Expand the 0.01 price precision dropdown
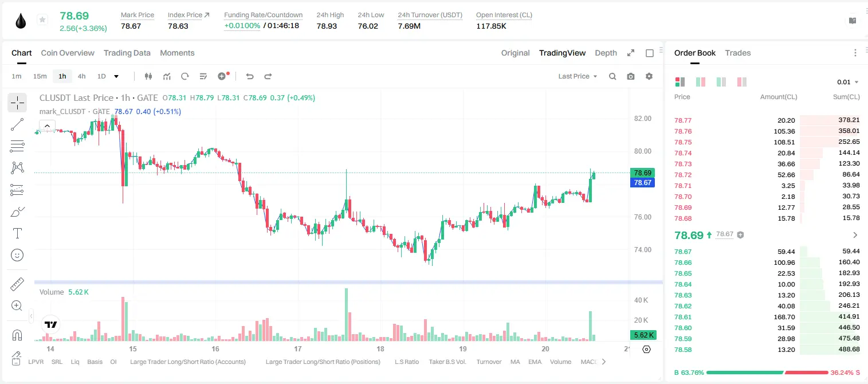The width and height of the screenshot is (868, 384). 848,82
